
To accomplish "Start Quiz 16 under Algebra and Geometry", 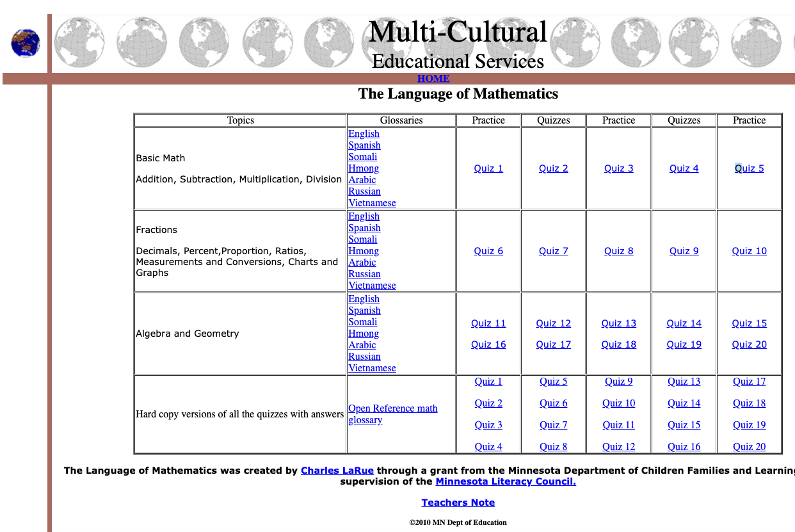I will (488, 344).
